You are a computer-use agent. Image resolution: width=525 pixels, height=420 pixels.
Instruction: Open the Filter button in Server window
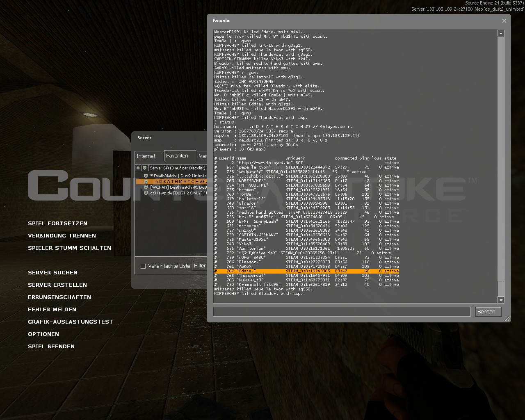[200, 266]
